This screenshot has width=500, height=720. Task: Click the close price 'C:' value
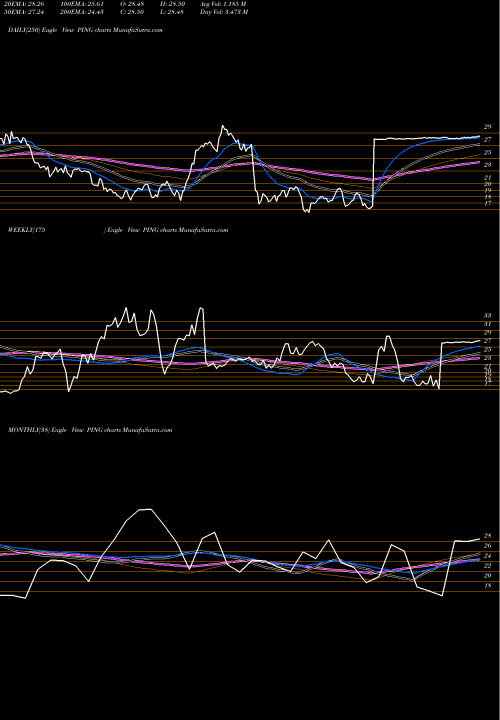coord(132,12)
